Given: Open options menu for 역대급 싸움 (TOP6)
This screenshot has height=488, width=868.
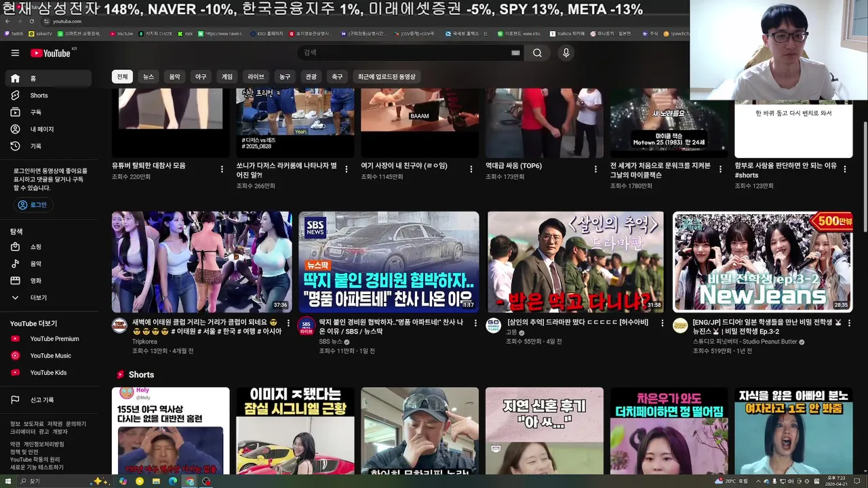Looking at the screenshot, I should coord(595,169).
